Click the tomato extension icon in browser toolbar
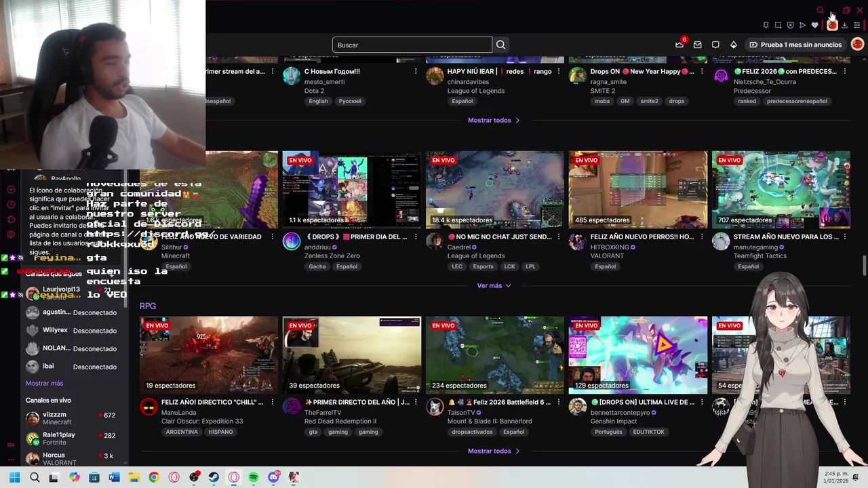The width and height of the screenshot is (868, 488). (832, 25)
